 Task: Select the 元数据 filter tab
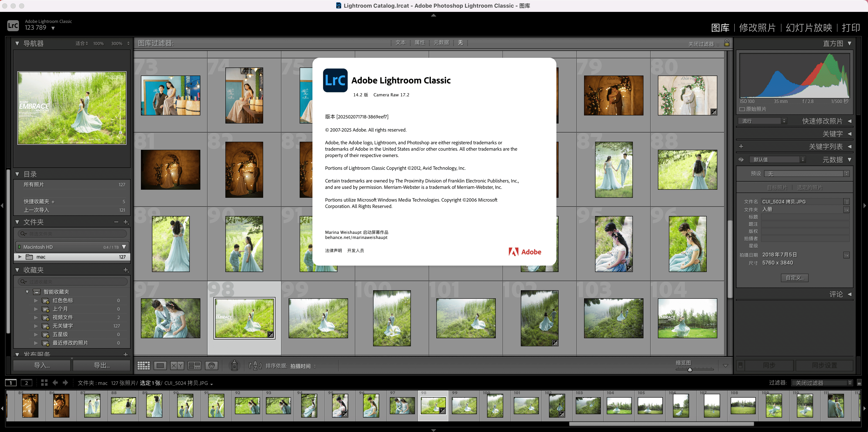pos(441,43)
